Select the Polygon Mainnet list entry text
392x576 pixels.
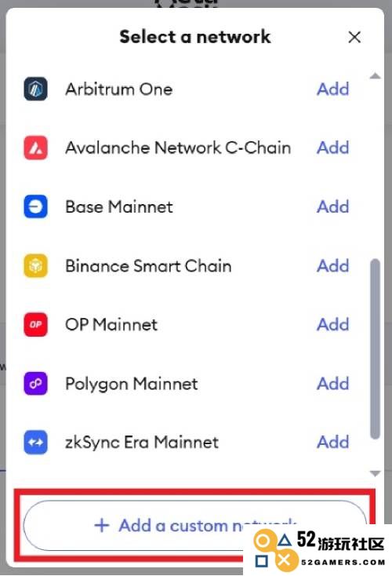click(x=132, y=384)
